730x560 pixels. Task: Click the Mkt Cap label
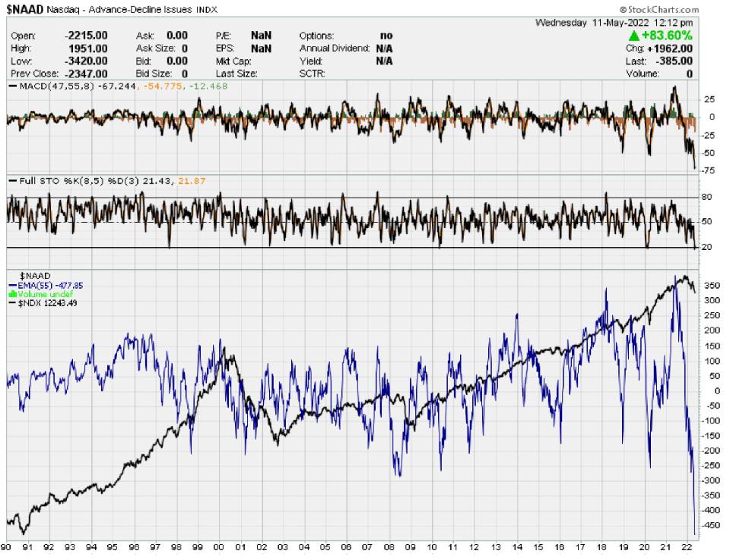(x=233, y=62)
